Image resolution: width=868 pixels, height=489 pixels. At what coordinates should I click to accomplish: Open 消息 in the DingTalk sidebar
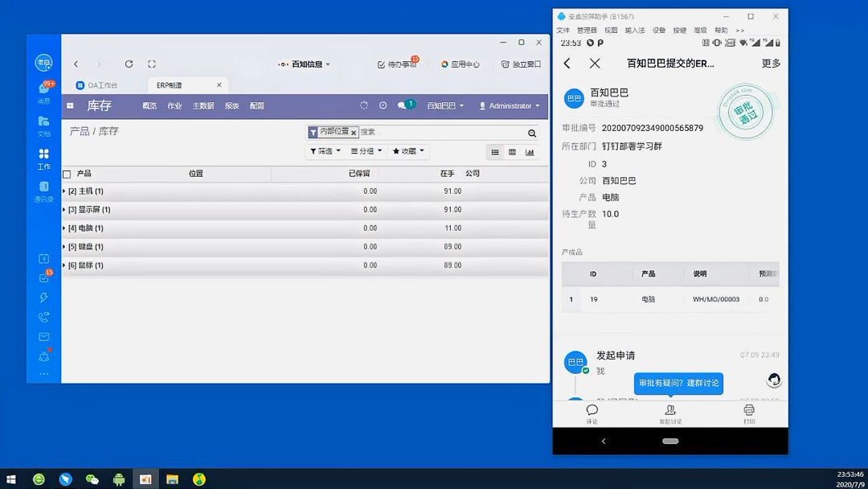click(x=43, y=88)
